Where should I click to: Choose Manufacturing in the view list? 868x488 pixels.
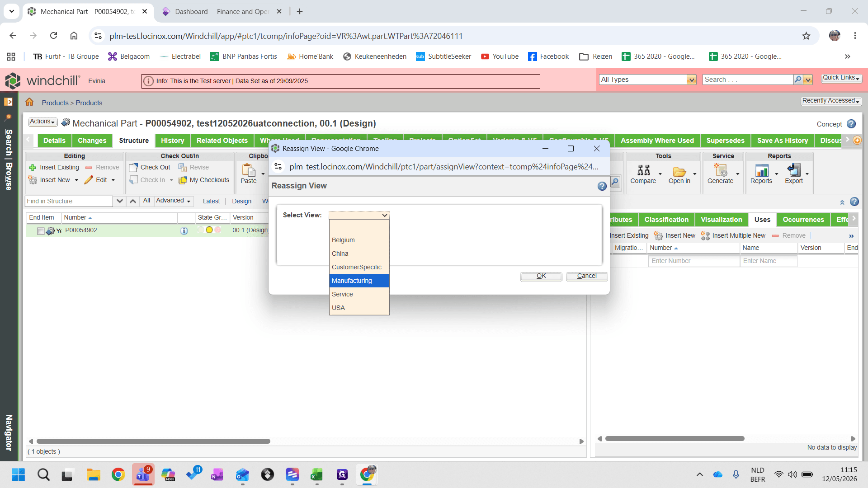(x=359, y=281)
